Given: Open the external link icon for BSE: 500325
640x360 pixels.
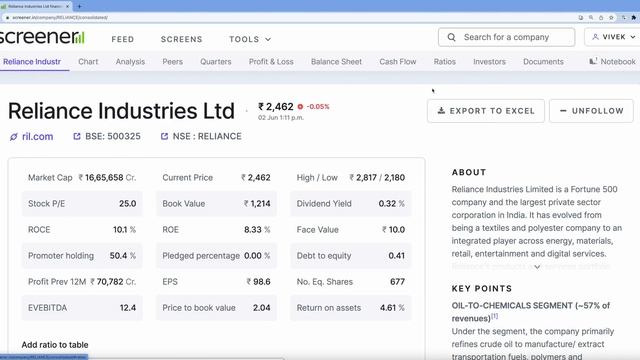Looking at the screenshot, I should click(77, 136).
